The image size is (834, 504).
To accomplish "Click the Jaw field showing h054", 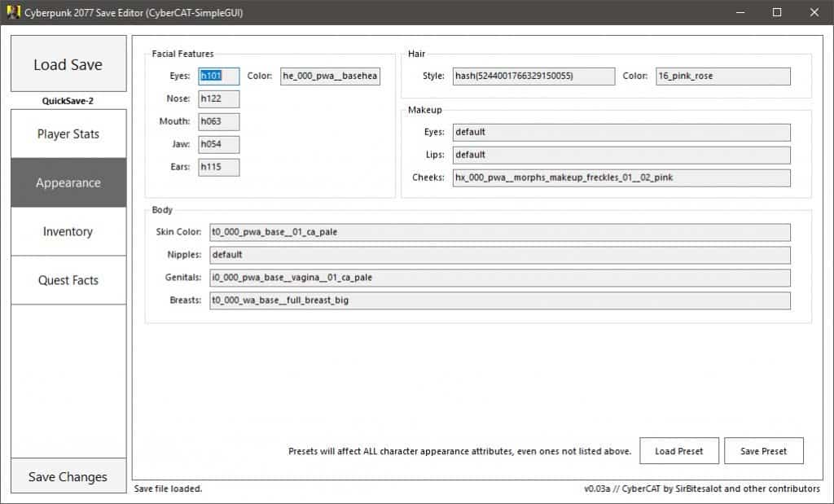I will click(x=217, y=144).
